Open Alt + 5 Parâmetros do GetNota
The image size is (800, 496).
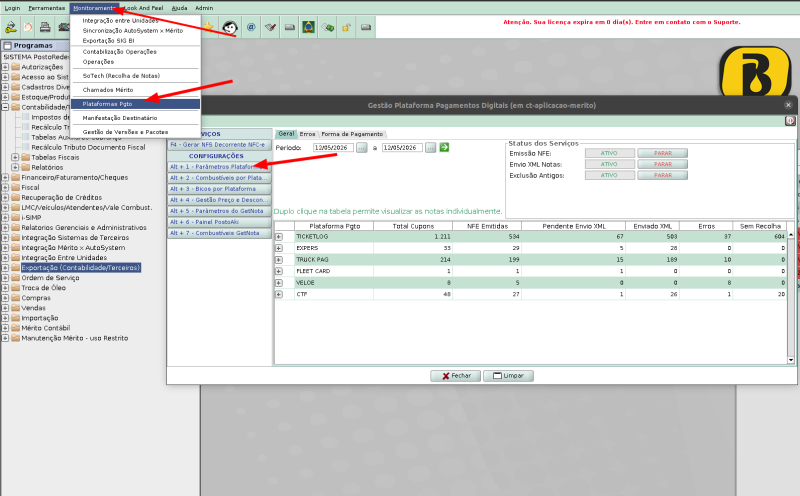[219, 211]
